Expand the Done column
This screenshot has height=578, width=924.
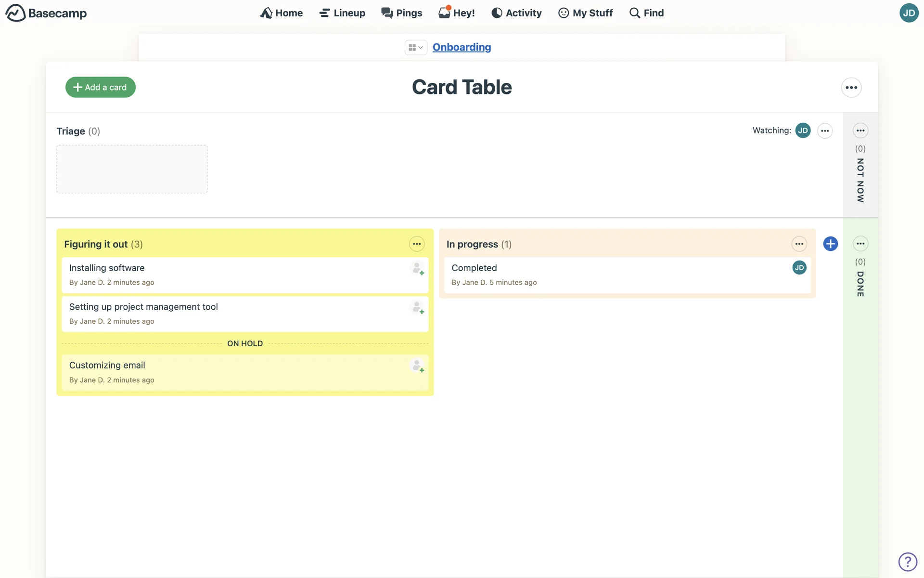[860, 284]
